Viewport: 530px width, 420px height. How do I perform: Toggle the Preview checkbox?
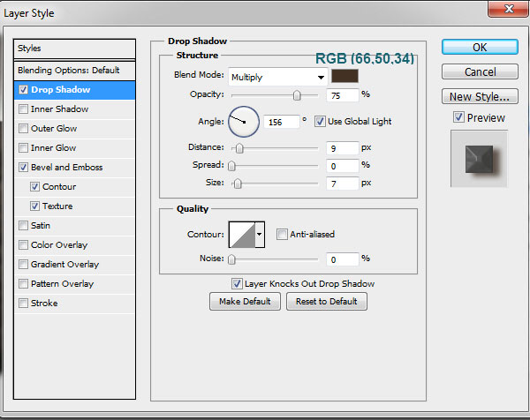pyautogui.click(x=458, y=117)
